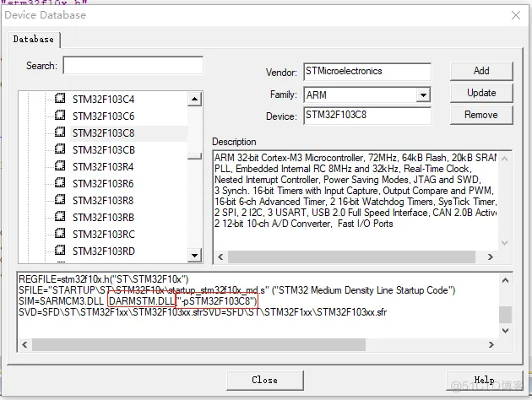Click the chip icon beside STM32F103C4
This screenshot has height=400, width=532.
click(x=60, y=98)
